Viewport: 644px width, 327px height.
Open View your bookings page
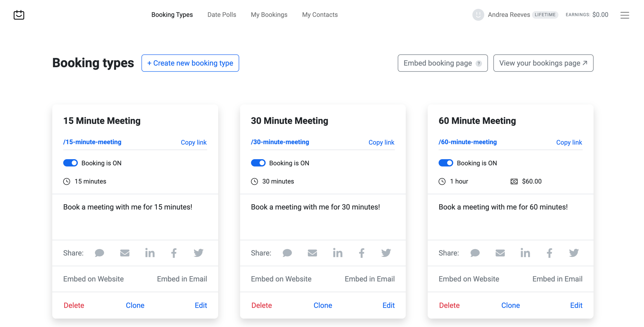(543, 63)
